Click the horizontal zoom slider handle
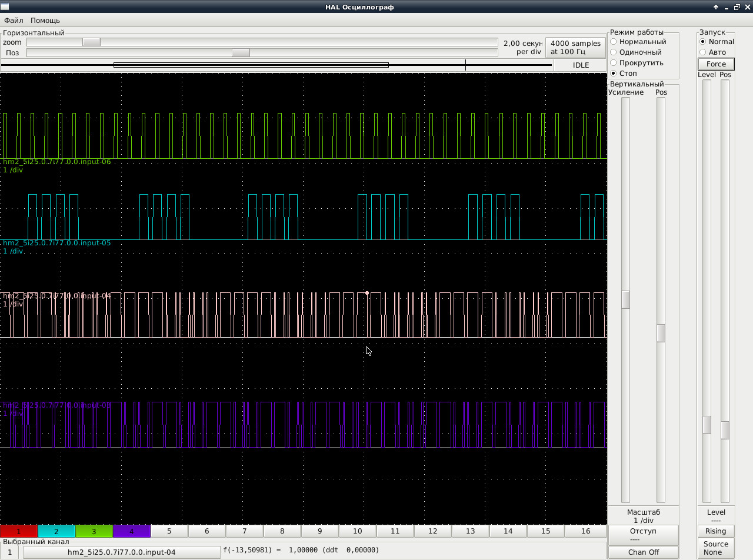753x560 pixels. pyautogui.click(x=91, y=42)
